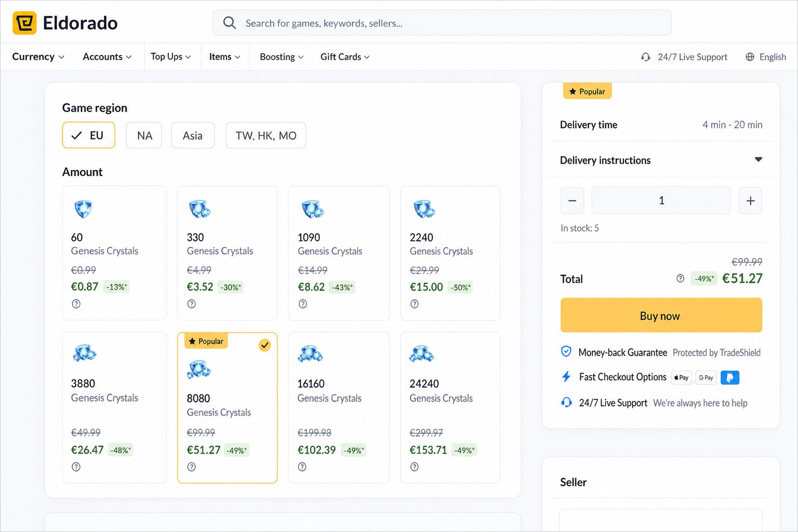
Task: Open the English language selector
Action: tap(766, 57)
